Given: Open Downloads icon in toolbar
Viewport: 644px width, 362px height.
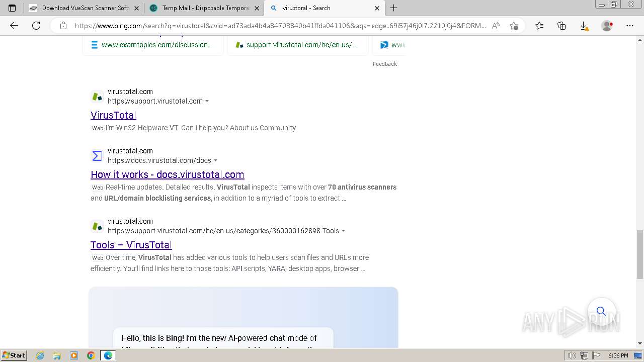Looking at the screenshot, I should tap(584, 26).
